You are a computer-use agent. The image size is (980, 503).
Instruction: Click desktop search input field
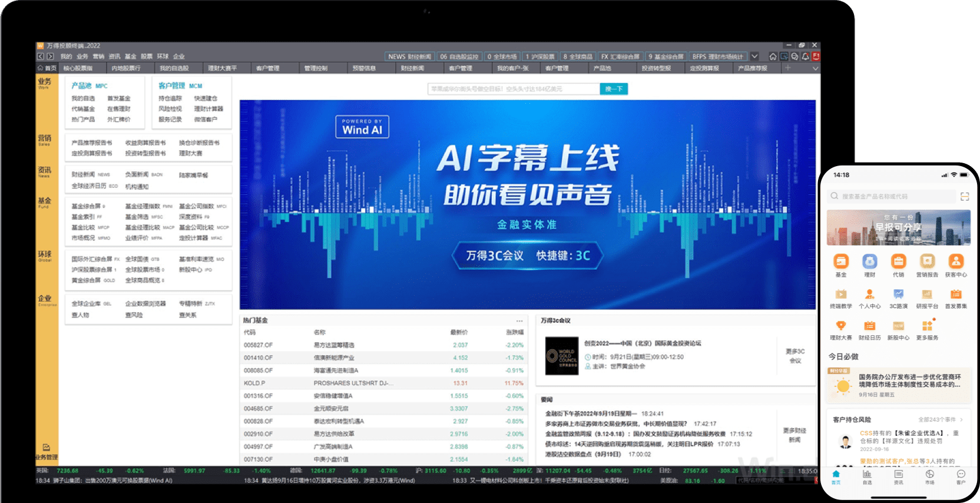point(514,89)
